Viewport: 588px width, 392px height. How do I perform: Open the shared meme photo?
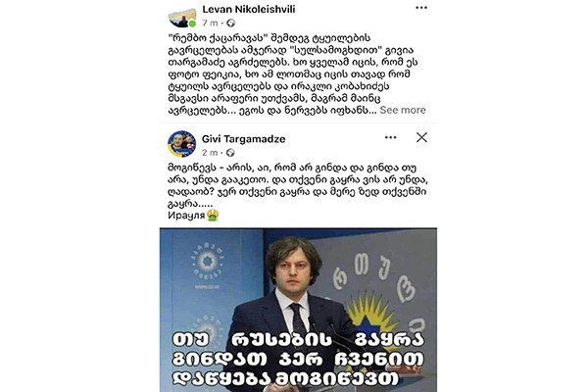[x=298, y=310]
